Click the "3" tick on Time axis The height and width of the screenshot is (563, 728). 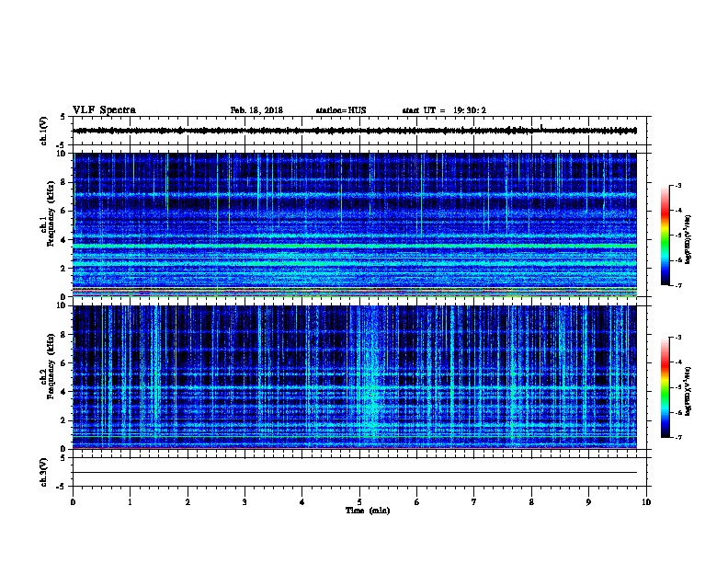pyautogui.click(x=245, y=502)
